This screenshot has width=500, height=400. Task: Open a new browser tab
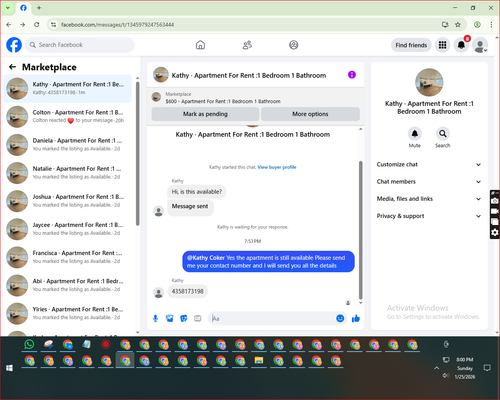(39, 8)
